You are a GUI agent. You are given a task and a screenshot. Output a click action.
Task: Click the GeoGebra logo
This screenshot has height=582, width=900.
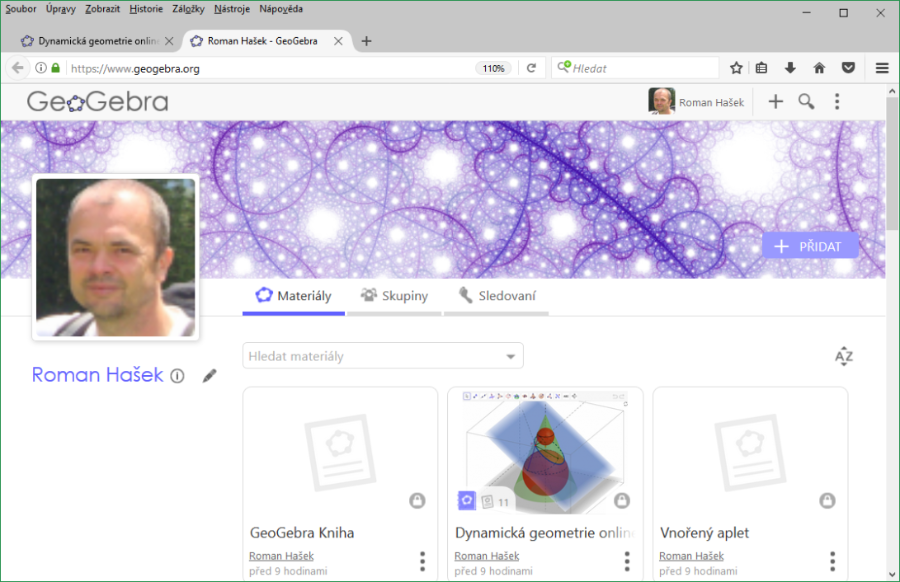point(98,102)
